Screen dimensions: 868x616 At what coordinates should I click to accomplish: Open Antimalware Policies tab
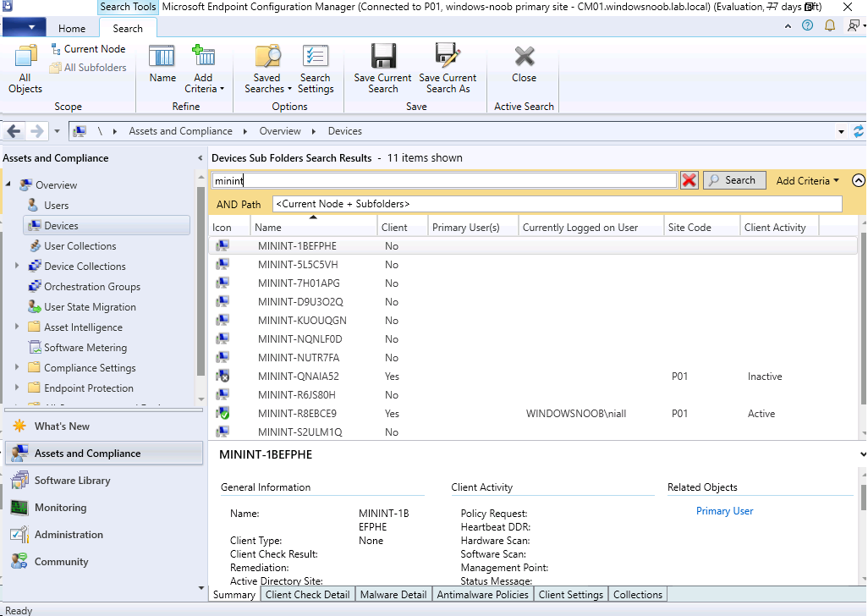(x=483, y=594)
